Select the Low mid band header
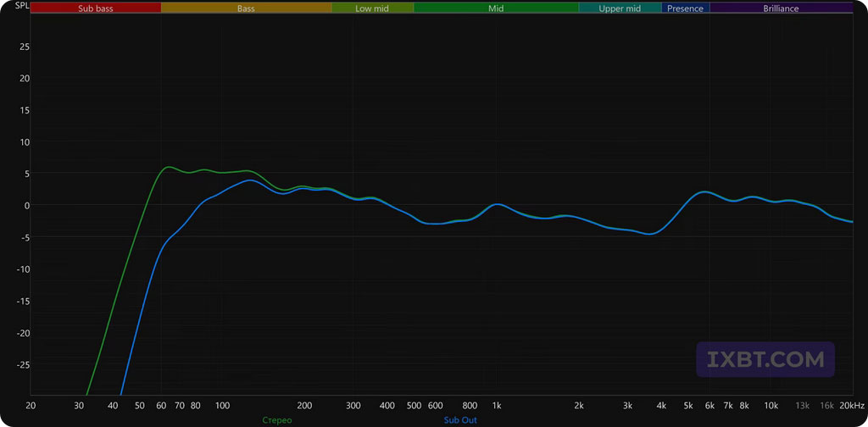This screenshot has width=868, height=427. point(372,8)
